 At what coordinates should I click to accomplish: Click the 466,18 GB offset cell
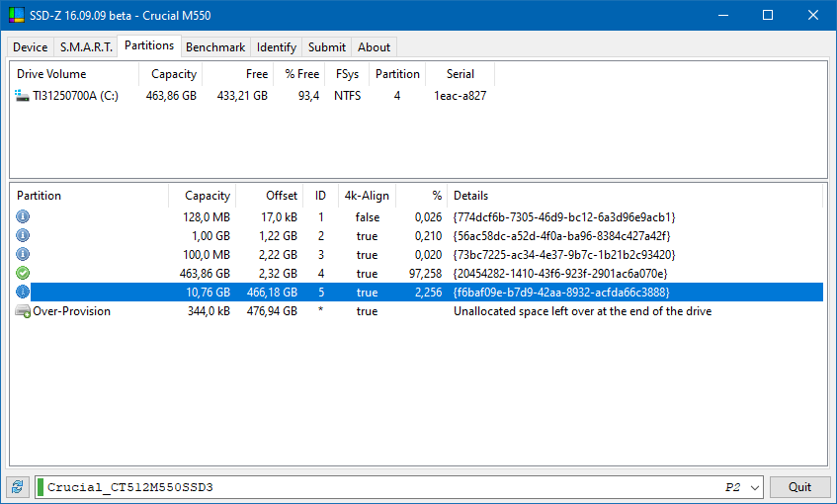(272, 293)
